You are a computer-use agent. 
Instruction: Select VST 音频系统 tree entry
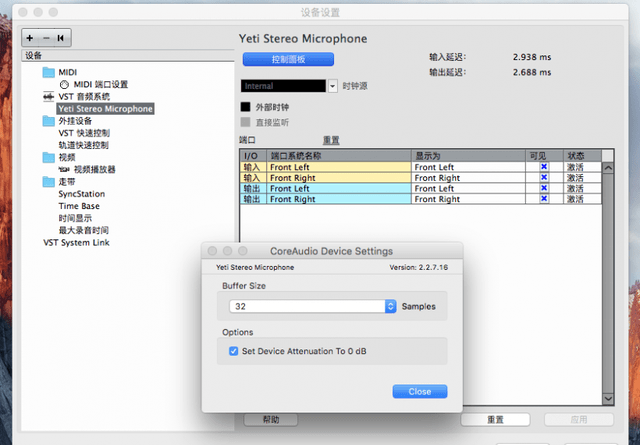tap(84, 97)
